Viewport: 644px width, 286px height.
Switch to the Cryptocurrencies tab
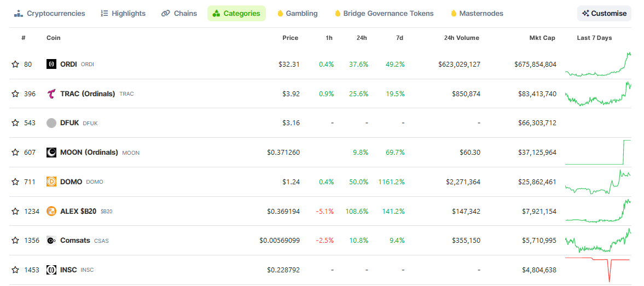(x=50, y=13)
